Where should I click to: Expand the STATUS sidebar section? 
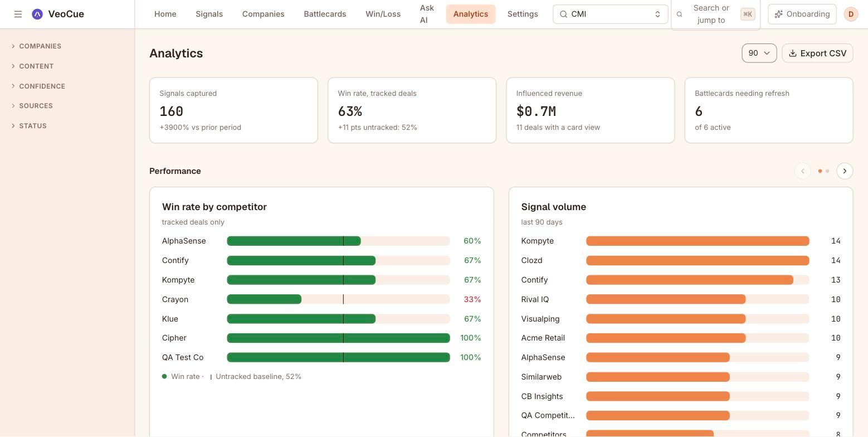(29, 126)
